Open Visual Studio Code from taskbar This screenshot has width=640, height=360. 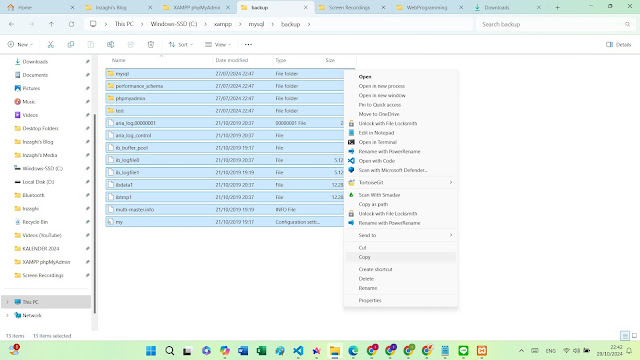pos(298,351)
